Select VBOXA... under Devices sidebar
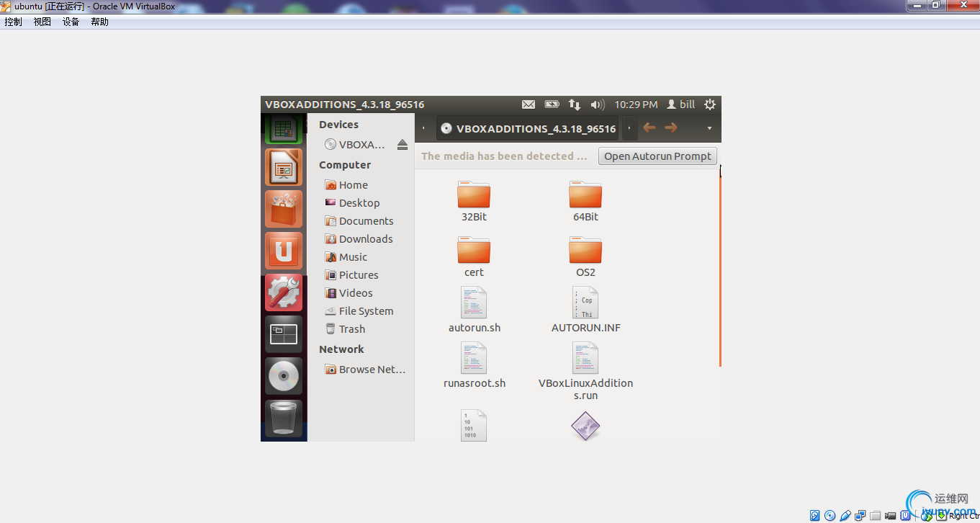 (355, 144)
